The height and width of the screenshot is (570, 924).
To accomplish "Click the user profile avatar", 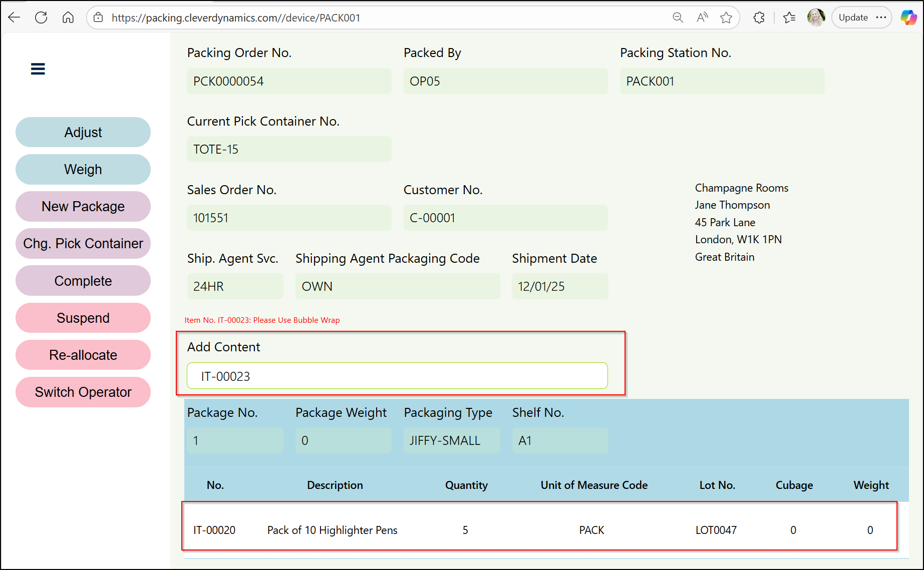I will 816,18.
